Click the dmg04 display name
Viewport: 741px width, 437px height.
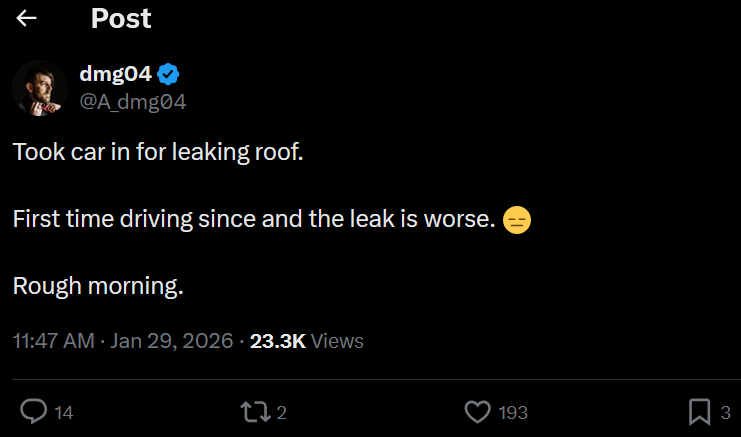pyautogui.click(x=115, y=74)
